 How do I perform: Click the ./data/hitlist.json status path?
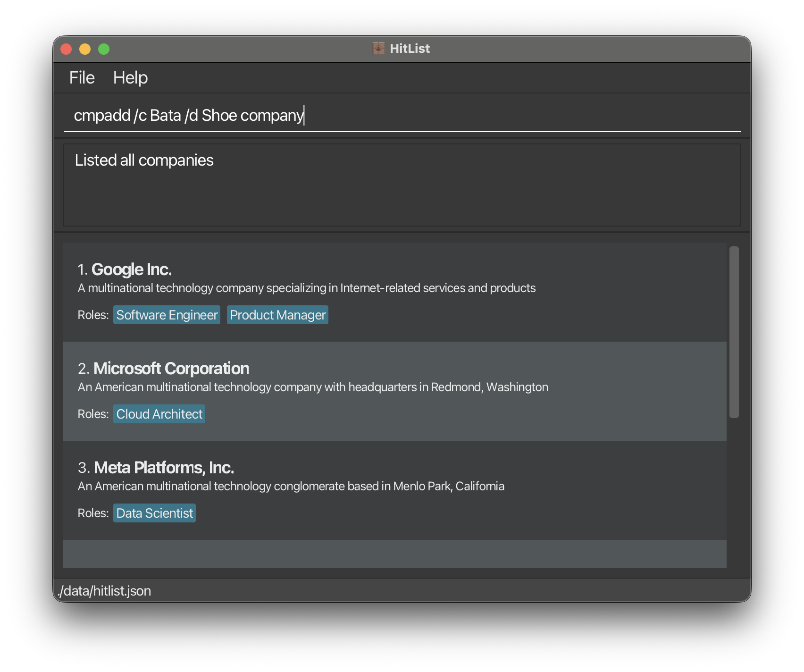(x=104, y=591)
